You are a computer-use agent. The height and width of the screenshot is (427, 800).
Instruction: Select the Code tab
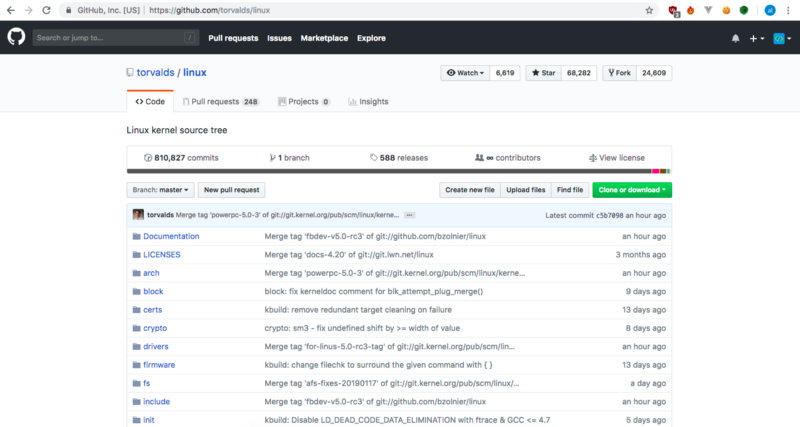[x=150, y=102]
